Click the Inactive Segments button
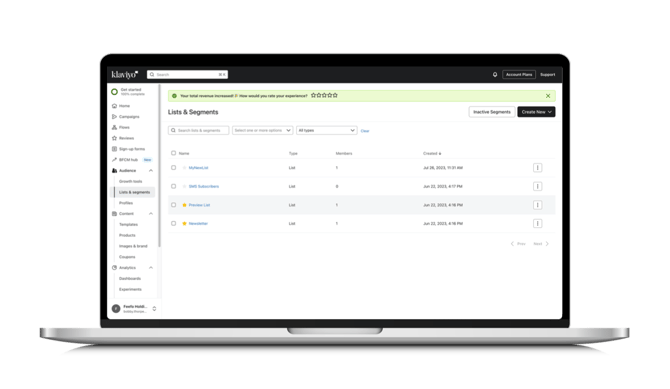The width and height of the screenshot is (670, 389). click(x=492, y=112)
